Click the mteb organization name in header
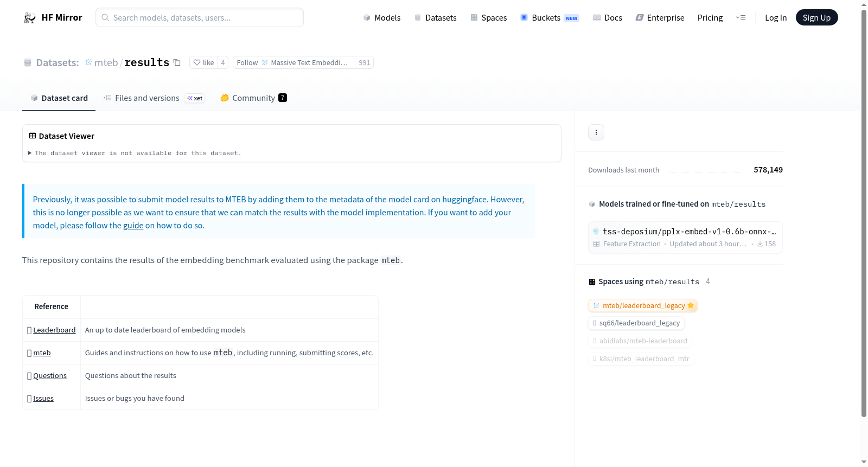 tap(106, 62)
